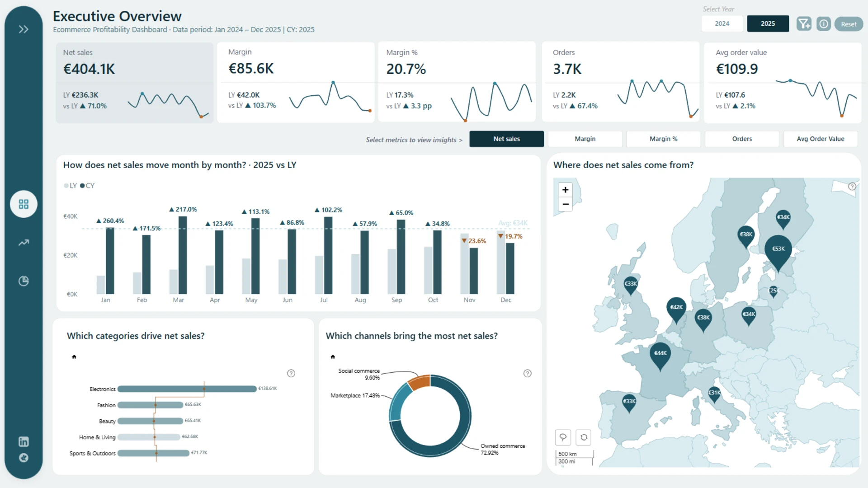Image resolution: width=868 pixels, height=488 pixels.
Task: Toggle the LY legend marker
Action: point(66,186)
